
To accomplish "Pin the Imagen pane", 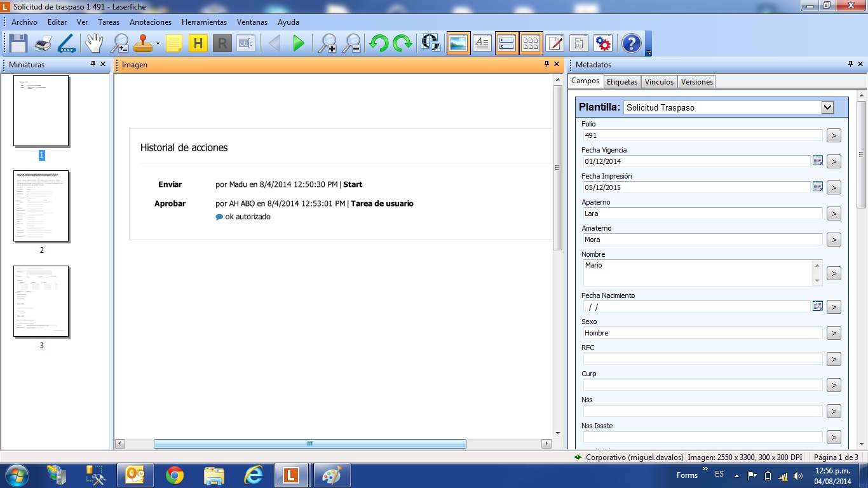I will (546, 64).
